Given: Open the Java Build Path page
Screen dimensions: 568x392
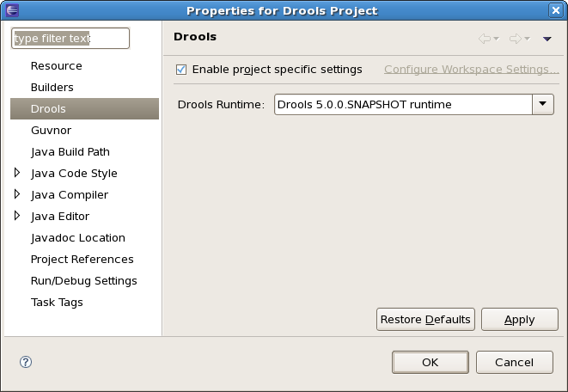Looking at the screenshot, I should [x=70, y=152].
